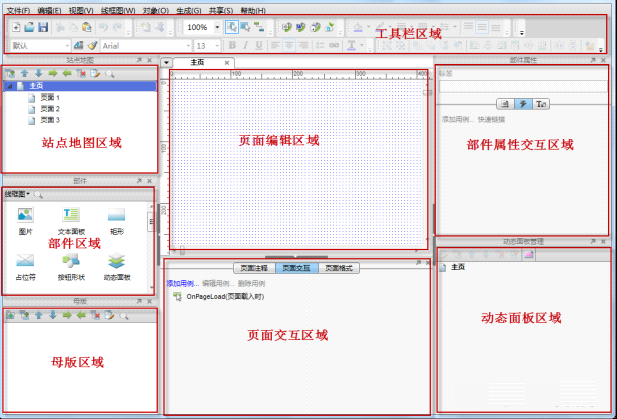Search the widgets library with the magnifier
617x419 pixels.
38,194
